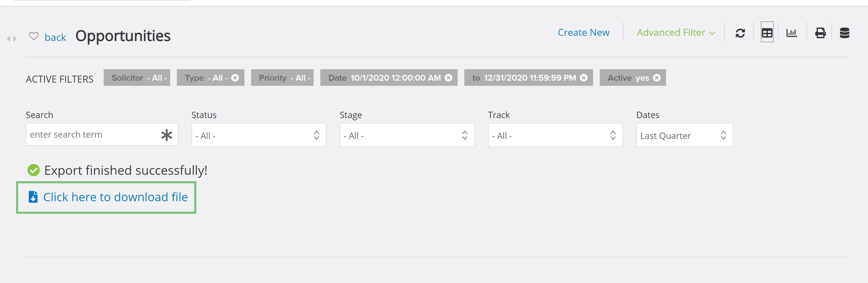Click the left navigation arrow icon
This screenshot has height=283, width=868.
coord(9,39)
